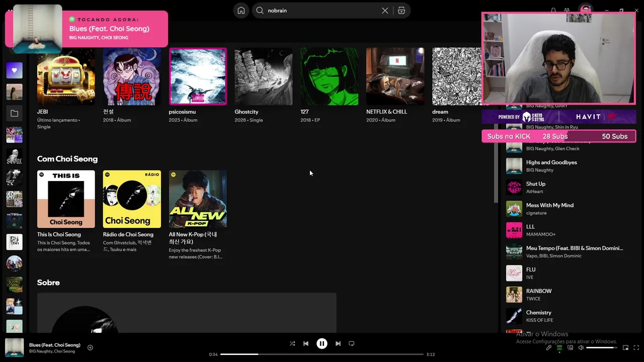Open now playing title 'Blues (Feat. Choi Seong)'
This screenshot has width=644, height=362.
point(55,345)
